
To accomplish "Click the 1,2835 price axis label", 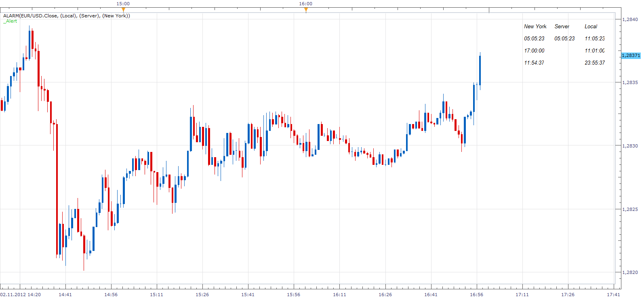I will coord(630,82).
